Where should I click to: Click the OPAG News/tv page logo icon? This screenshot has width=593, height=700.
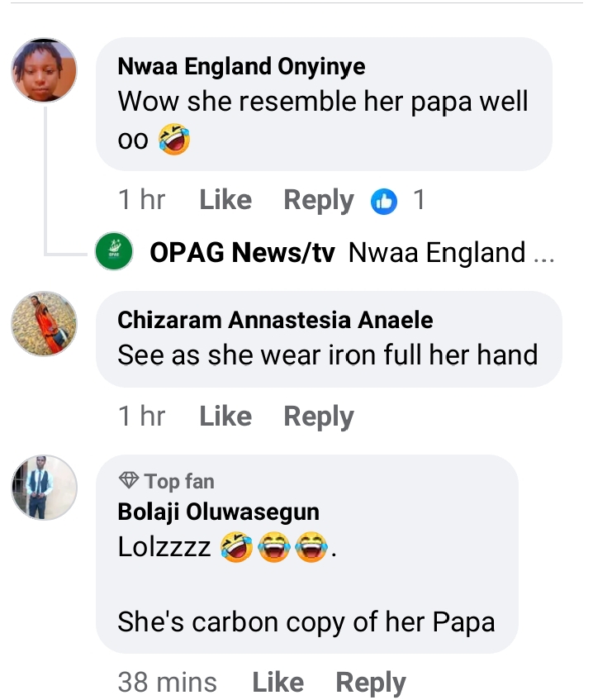(x=114, y=252)
